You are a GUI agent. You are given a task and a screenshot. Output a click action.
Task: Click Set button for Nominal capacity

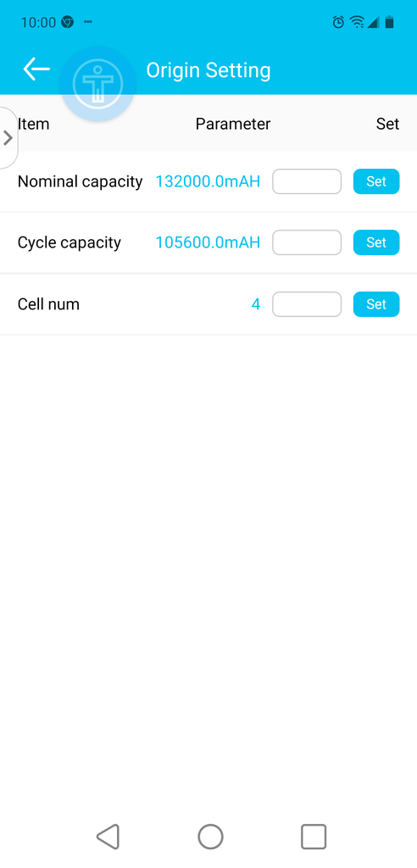376,181
